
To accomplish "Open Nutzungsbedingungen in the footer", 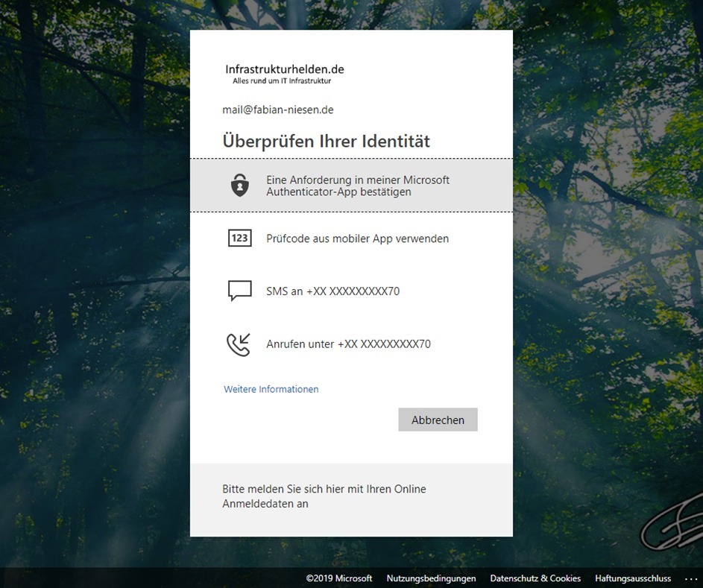I will [x=432, y=578].
